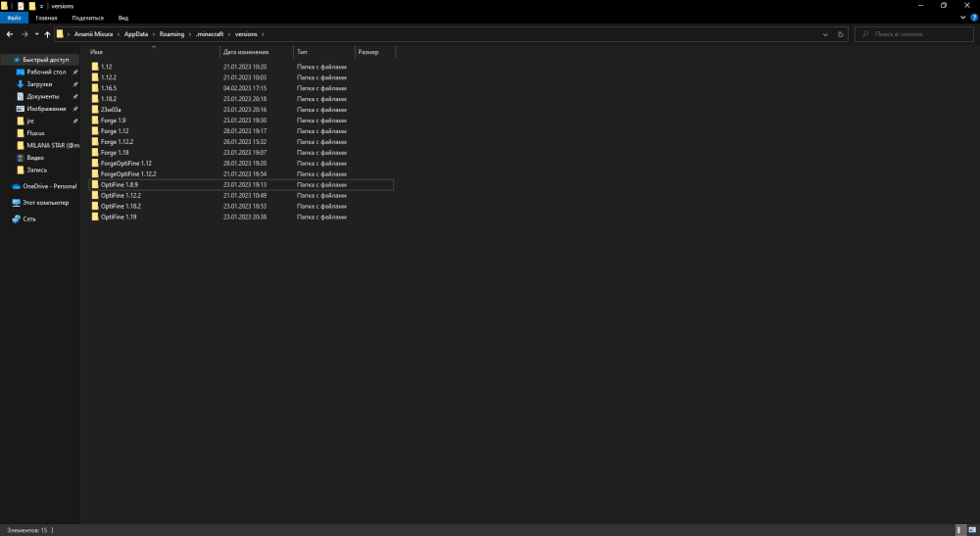
Task: Select the Forge 1.12 folder icon
Action: [95, 131]
